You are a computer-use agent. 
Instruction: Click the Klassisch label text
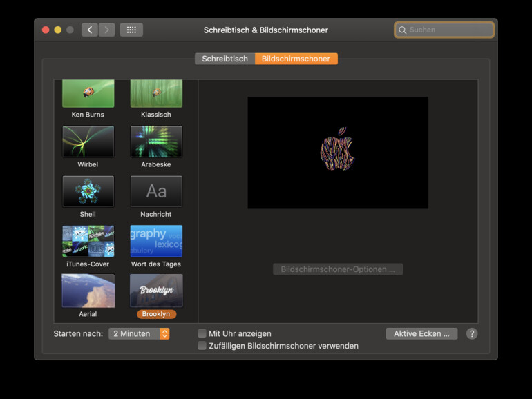[156, 115]
